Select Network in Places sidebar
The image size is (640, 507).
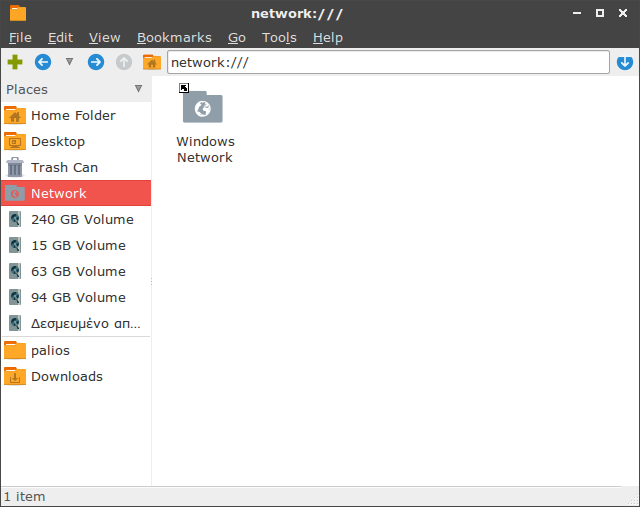tap(76, 193)
